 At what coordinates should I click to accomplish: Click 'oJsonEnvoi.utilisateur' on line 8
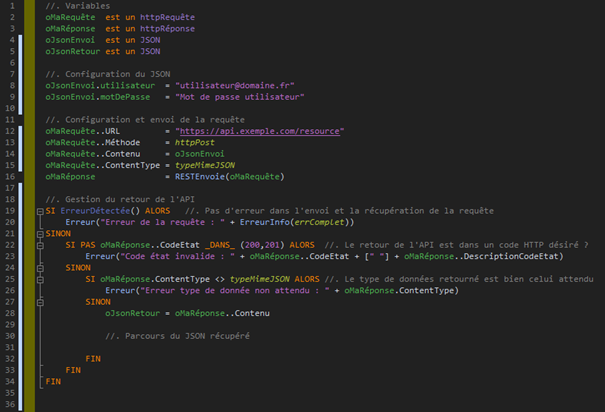click(100, 86)
